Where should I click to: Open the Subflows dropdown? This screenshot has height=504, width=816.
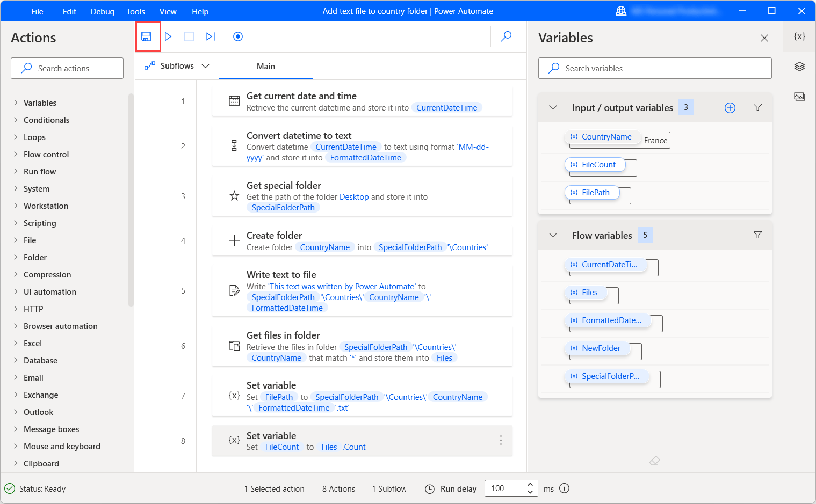[206, 65]
